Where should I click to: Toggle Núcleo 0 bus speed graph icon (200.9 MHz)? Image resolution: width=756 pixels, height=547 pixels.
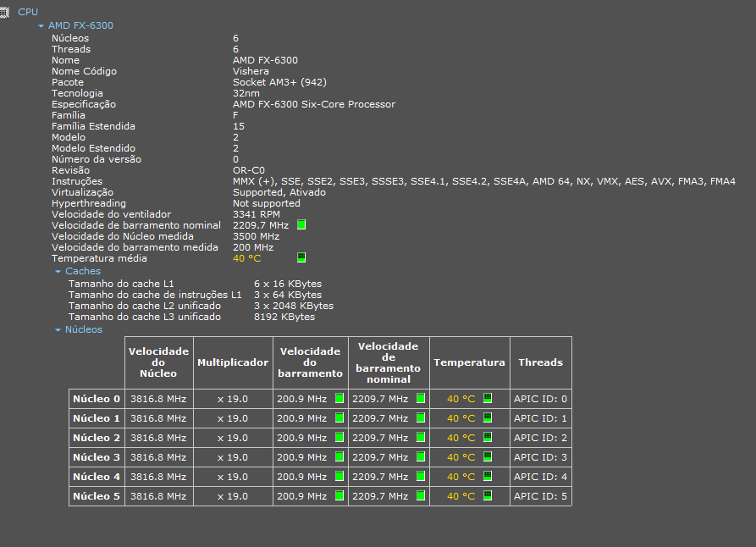339,399
